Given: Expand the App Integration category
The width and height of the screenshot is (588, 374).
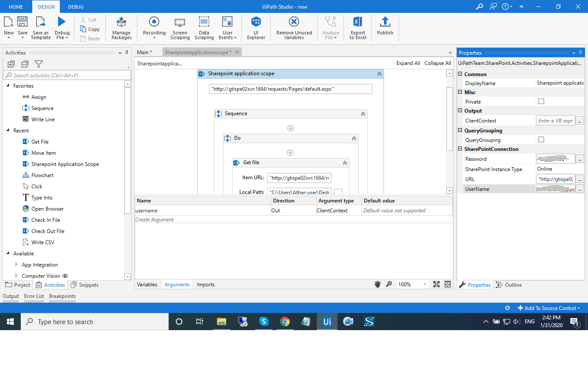Looking at the screenshot, I should coord(16,265).
